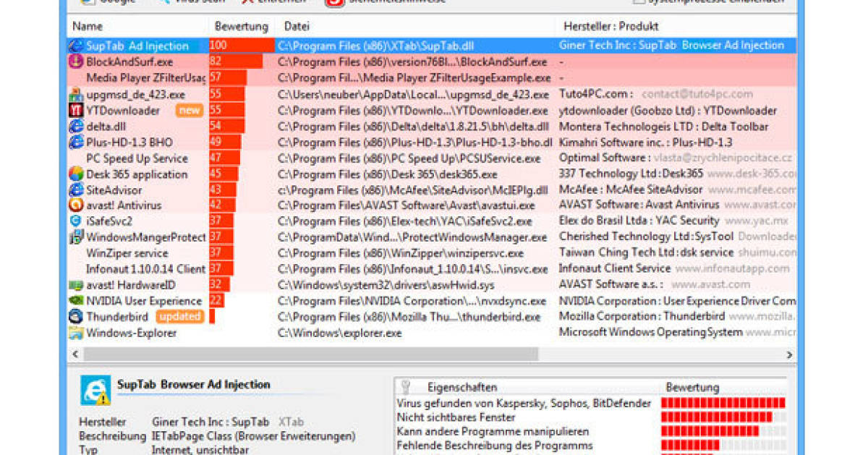Viewport: 868px width, 455px height.
Task: Select Infonaut 1.10.0.14 Client row
Action: tap(431, 269)
